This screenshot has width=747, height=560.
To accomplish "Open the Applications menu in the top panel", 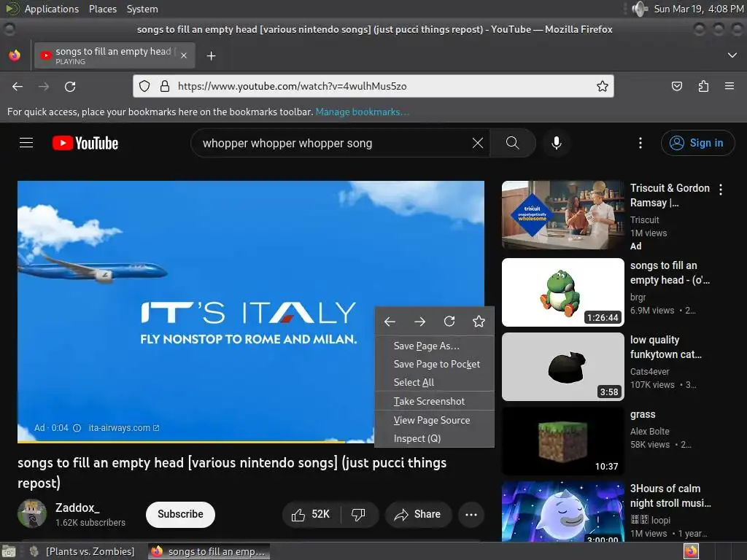I will pos(52,9).
